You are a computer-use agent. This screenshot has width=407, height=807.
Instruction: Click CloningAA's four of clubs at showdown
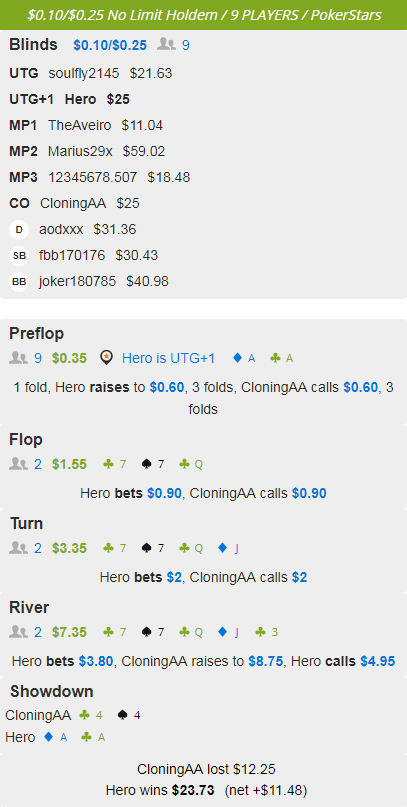click(91, 715)
